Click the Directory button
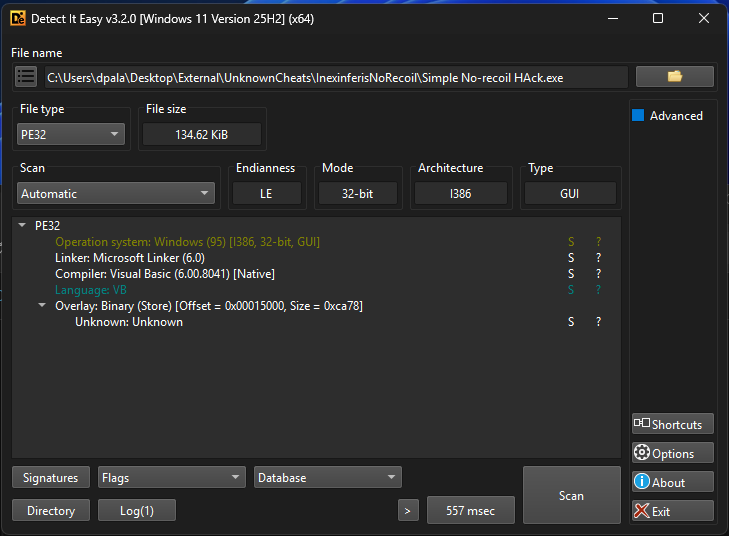Viewport: 729px width, 536px height. [51, 510]
